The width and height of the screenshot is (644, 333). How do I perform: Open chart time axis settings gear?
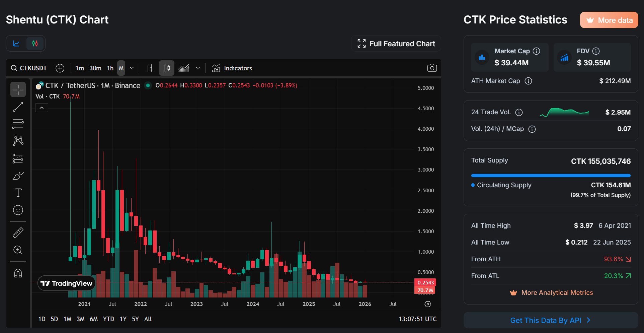point(428,304)
